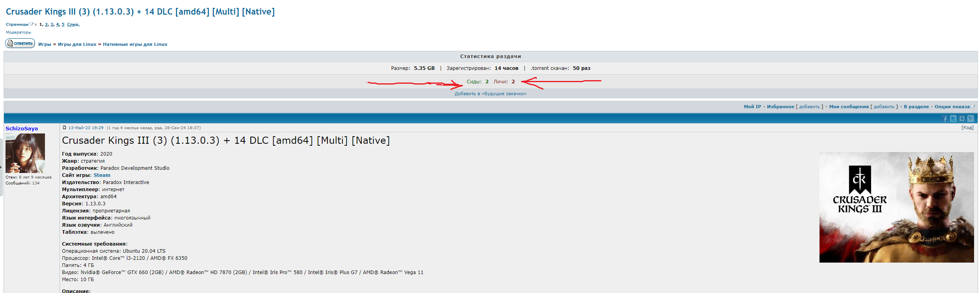Click the Операционная система Ubuntu 20.04 line
This screenshot has height=293, width=980.
[114, 251]
